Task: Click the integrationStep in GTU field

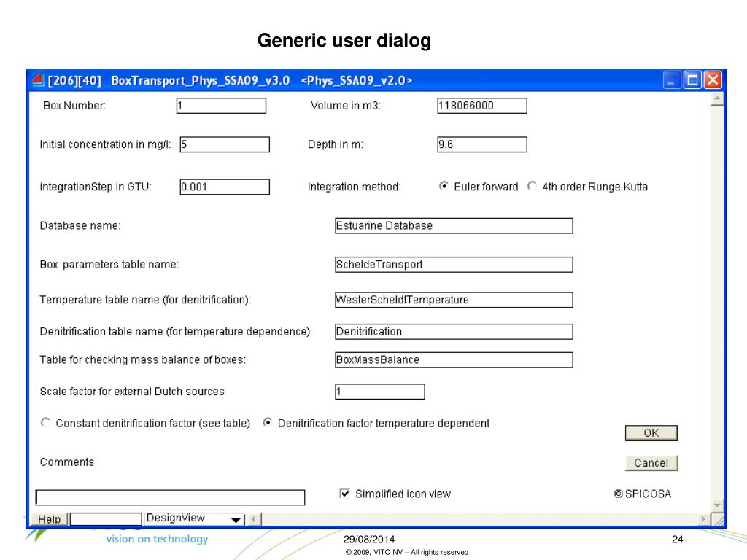Action: pyautogui.click(x=225, y=187)
